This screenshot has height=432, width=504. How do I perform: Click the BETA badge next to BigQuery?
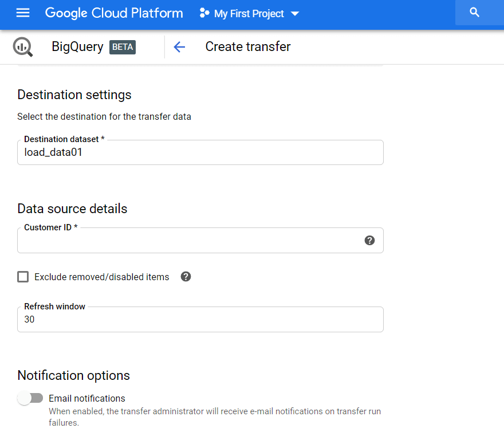(x=123, y=48)
